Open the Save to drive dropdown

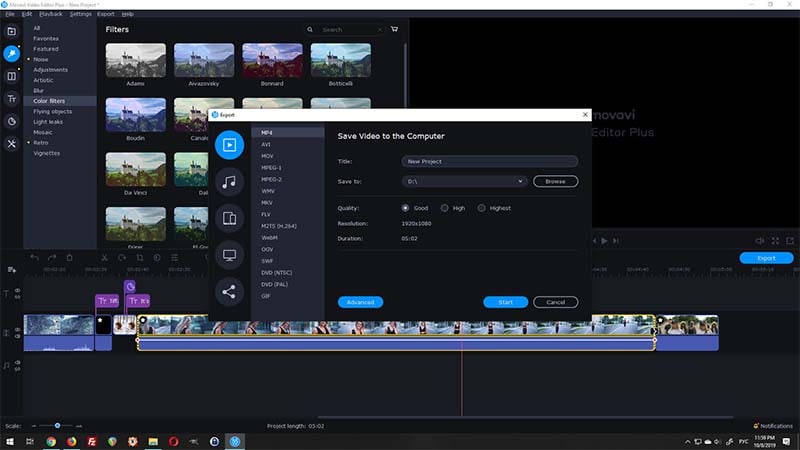coord(464,181)
